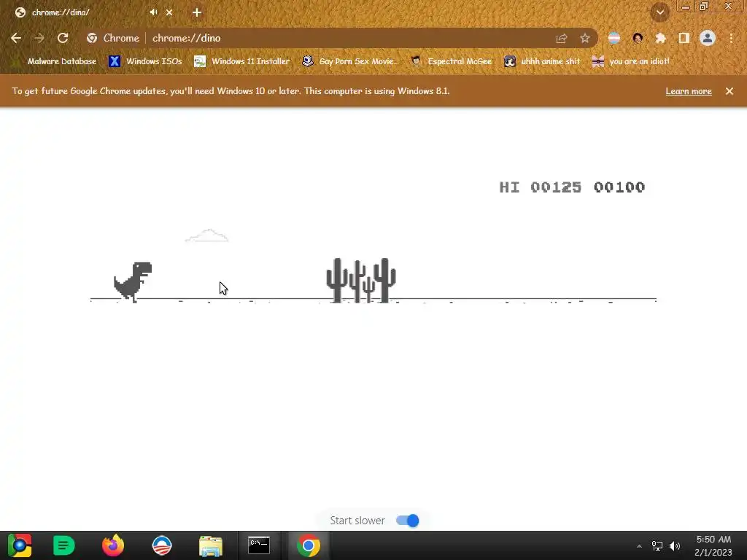Open the Windows 11 Installer bookmark
747x560 pixels.
(x=242, y=61)
